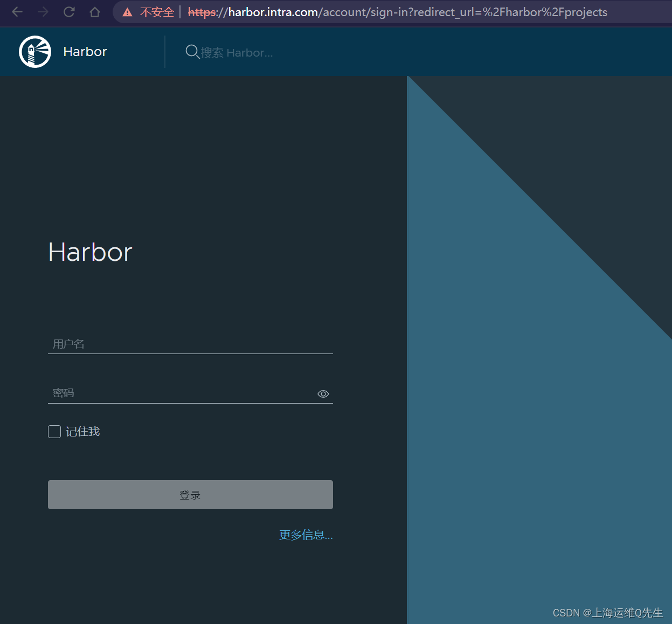Show password using the eye icon
This screenshot has width=672, height=624.
323,394
